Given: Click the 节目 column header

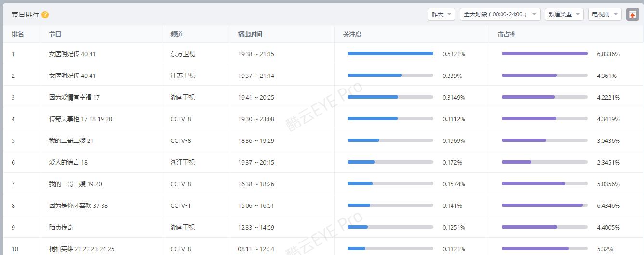Looking at the screenshot, I should click(55, 34).
